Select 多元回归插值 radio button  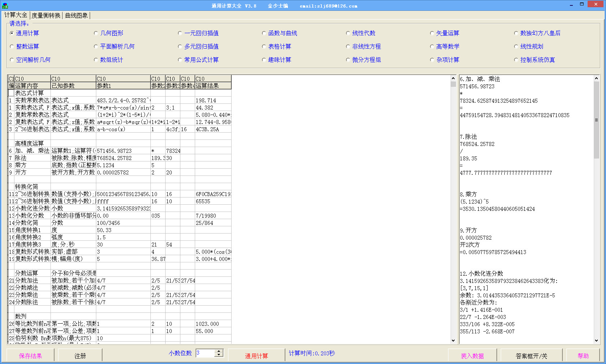[x=198, y=46]
